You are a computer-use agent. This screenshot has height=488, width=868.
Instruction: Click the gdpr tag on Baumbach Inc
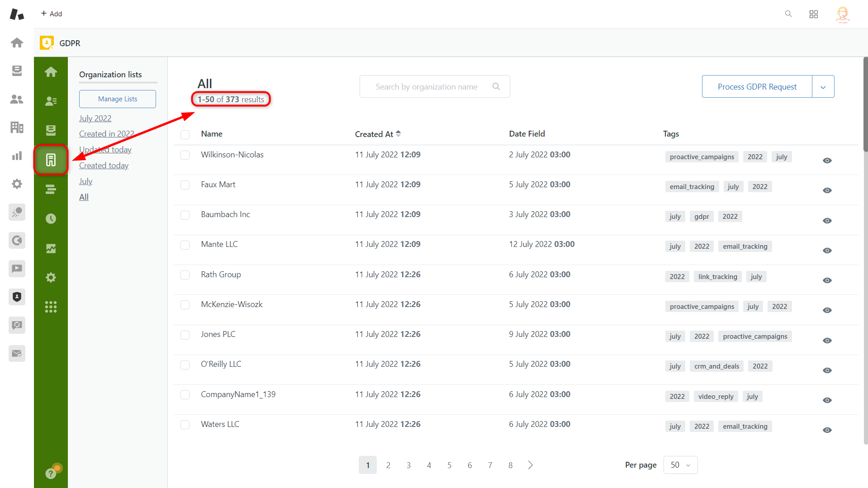coord(702,217)
